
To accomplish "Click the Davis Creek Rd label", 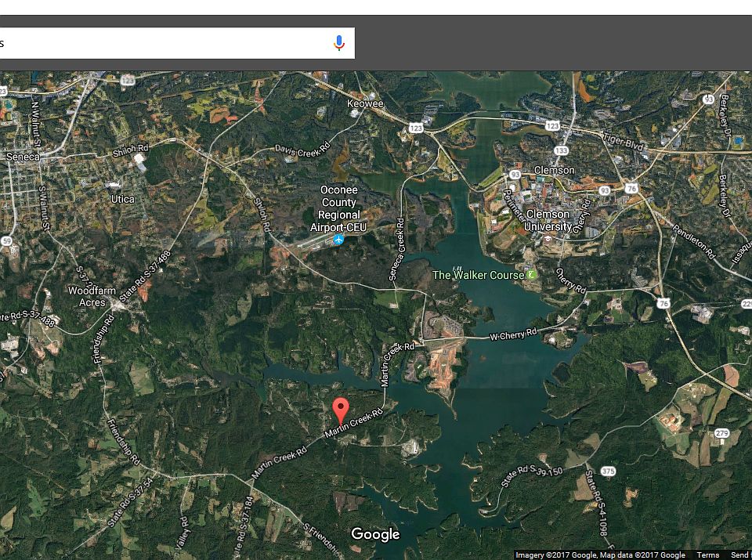I will 302,150.
